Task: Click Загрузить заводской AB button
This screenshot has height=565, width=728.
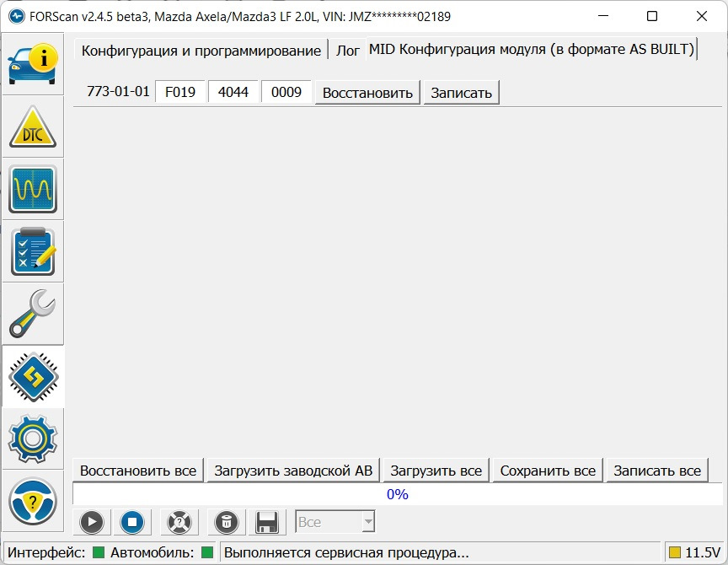Action: [293, 471]
